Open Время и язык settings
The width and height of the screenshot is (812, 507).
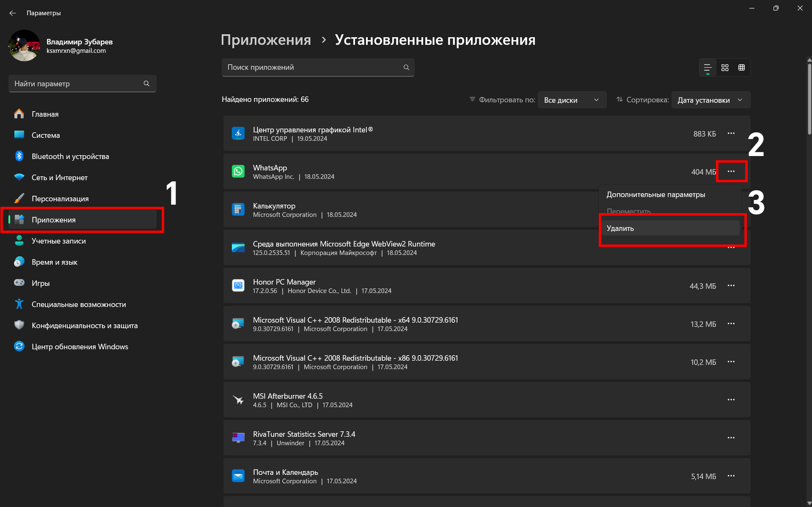[x=83, y=262]
